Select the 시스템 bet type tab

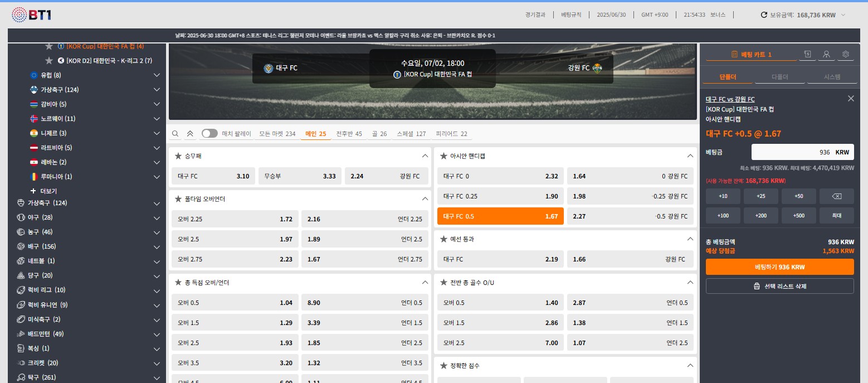point(832,77)
